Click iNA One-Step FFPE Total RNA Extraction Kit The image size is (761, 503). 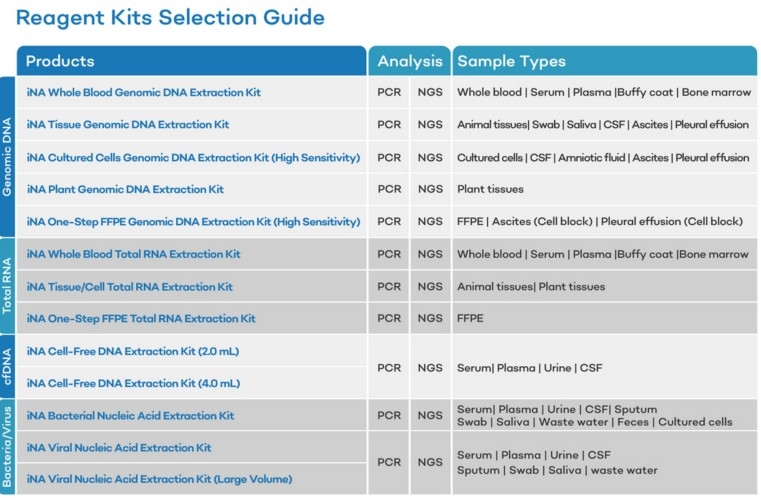coord(141,319)
